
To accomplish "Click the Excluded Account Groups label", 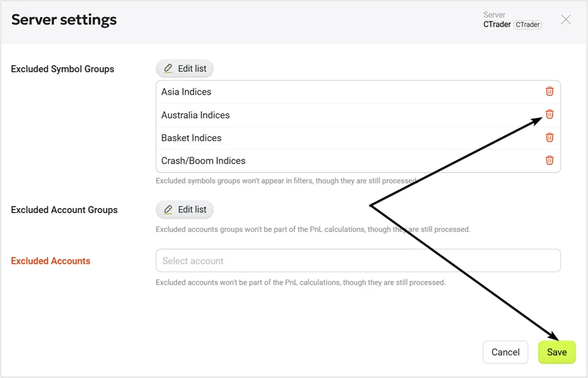I will [64, 210].
